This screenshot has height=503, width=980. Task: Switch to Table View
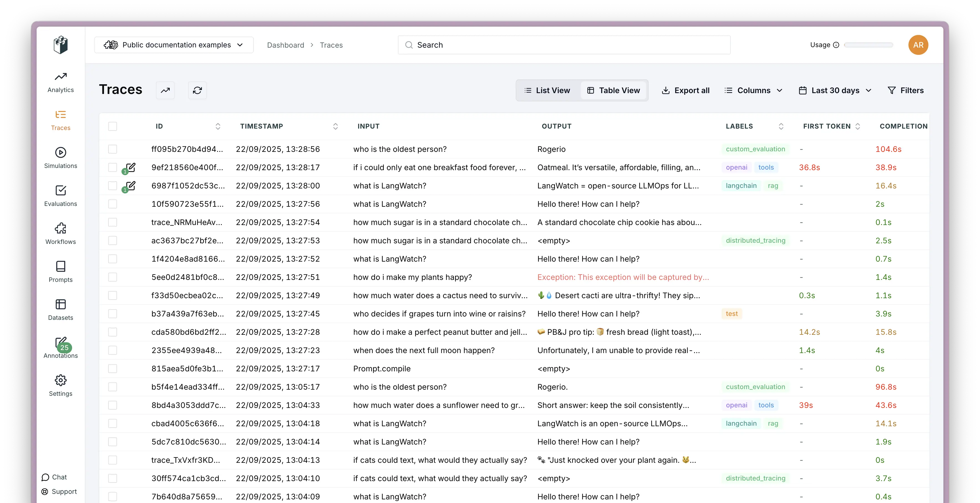point(613,91)
